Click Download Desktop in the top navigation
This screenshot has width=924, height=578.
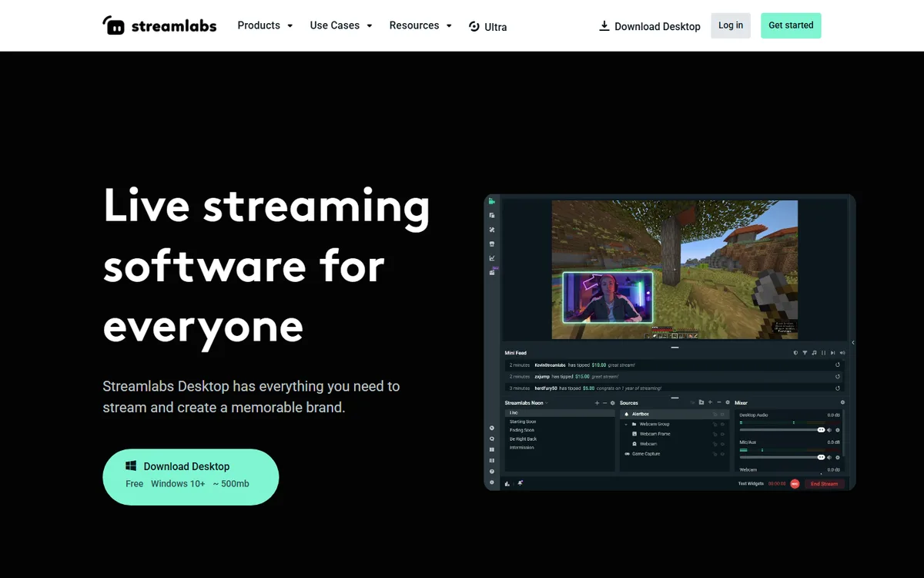pos(650,26)
